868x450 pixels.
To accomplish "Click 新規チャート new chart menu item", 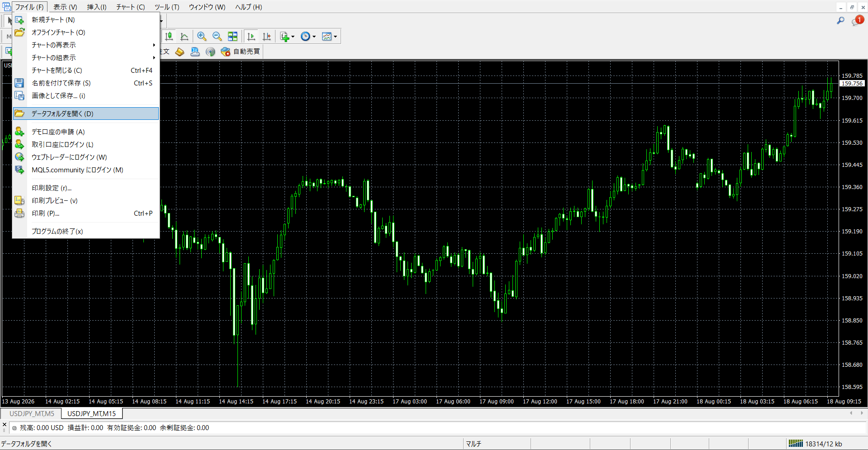I will point(86,20).
